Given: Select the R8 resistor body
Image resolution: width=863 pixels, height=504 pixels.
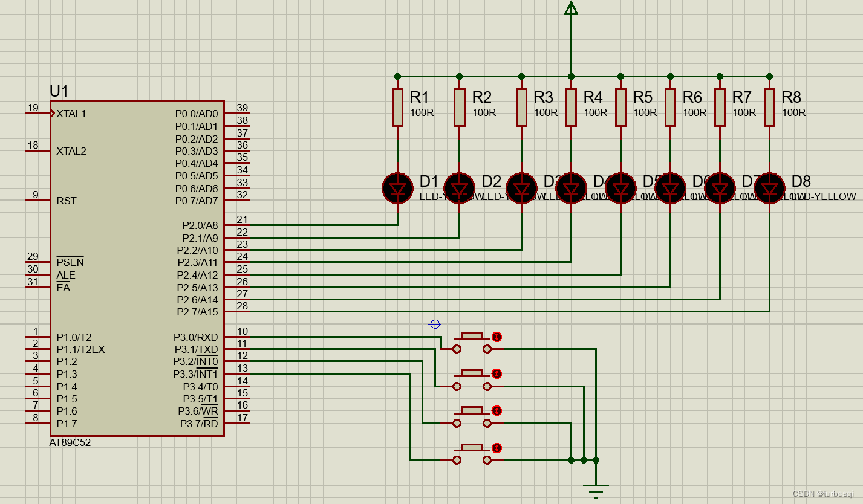Looking at the screenshot, I should (x=769, y=108).
